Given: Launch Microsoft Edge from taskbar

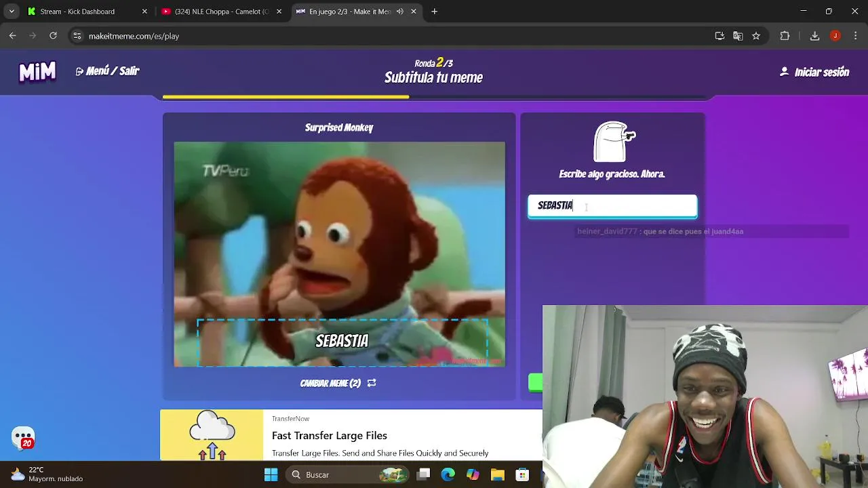Looking at the screenshot, I should tap(448, 474).
